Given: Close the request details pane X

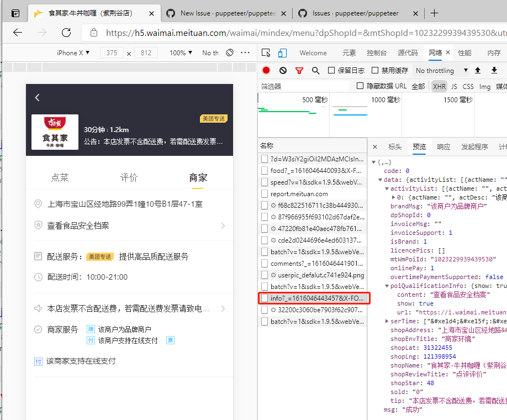Looking at the screenshot, I should click(x=375, y=146).
